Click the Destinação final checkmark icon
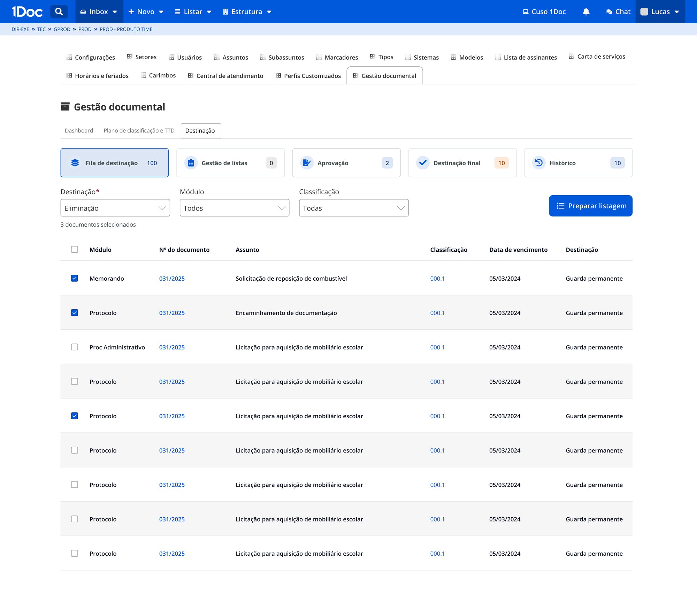 click(x=423, y=163)
